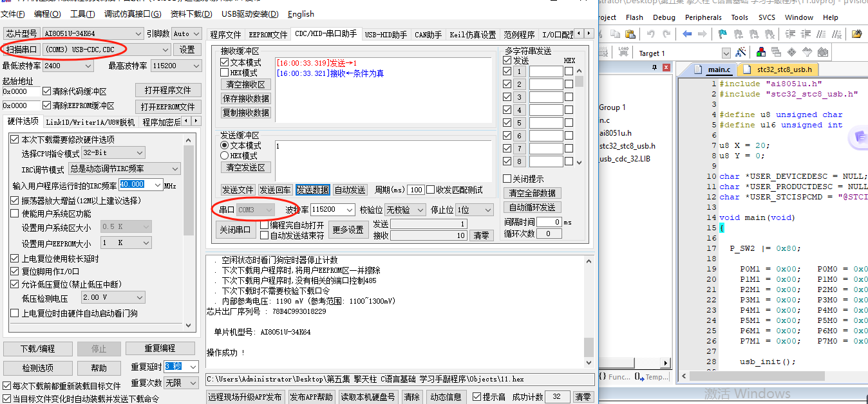This screenshot has width=868, height=404.
Task: Clear all bookmarks icon in Keil
Action: pyautogui.click(x=769, y=33)
